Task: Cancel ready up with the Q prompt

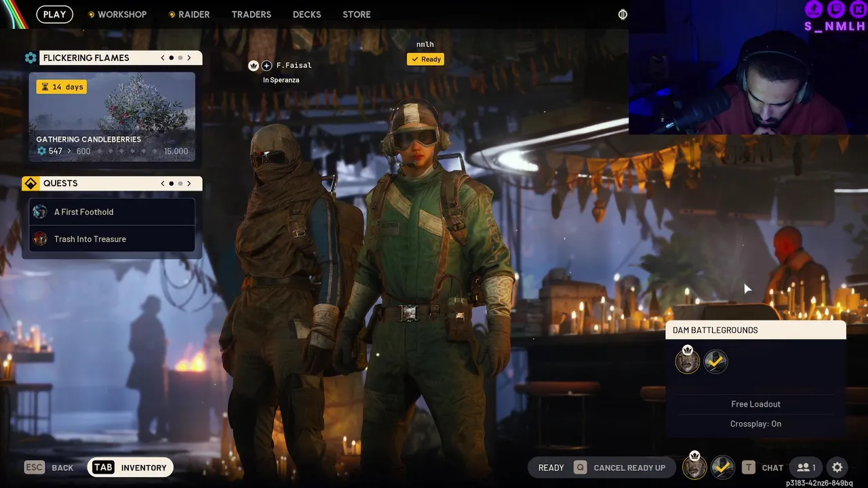Action: (619, 468)
